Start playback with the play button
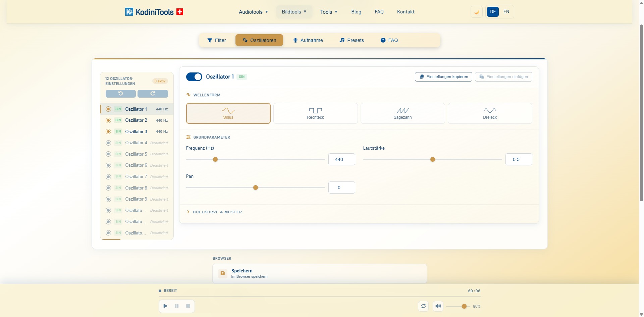 [x=165, y=306]
